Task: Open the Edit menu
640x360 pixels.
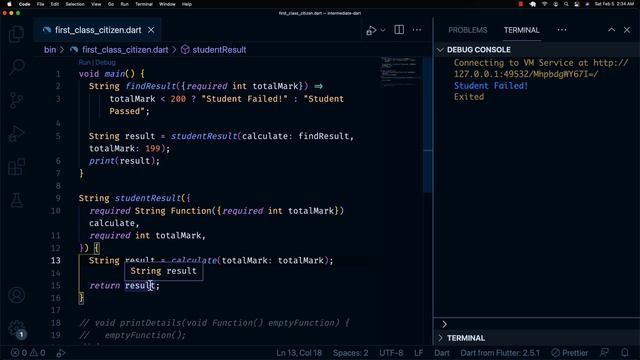Action: (x=55, y=4)
